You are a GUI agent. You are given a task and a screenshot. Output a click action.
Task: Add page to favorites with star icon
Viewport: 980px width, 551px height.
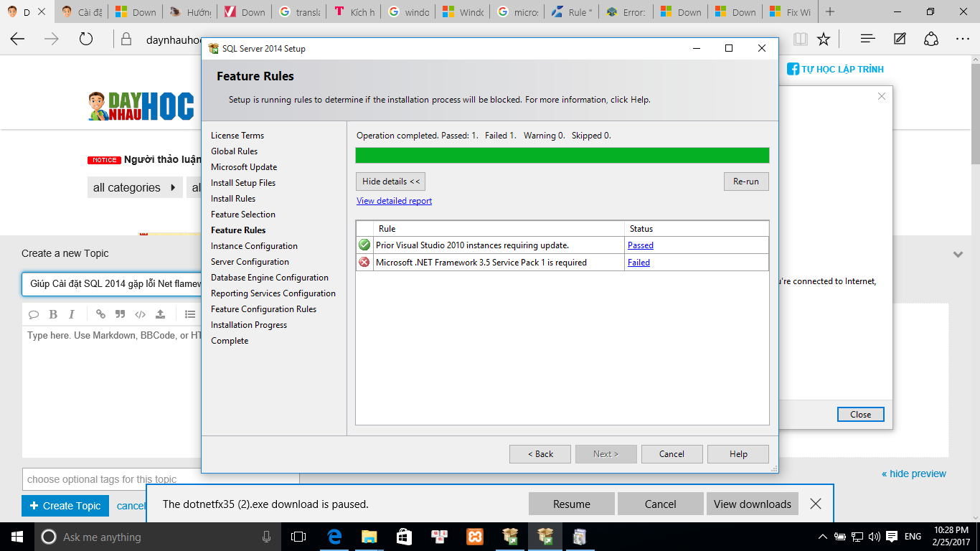[824, 39]
